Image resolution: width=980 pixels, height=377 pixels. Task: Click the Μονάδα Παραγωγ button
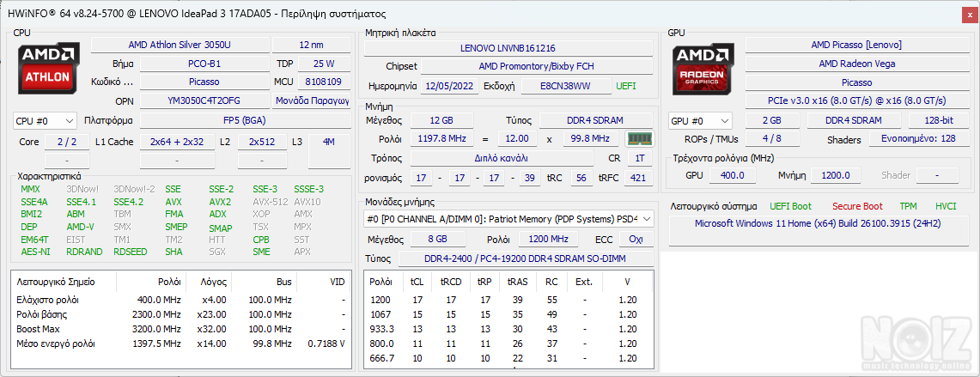(311, 101)
